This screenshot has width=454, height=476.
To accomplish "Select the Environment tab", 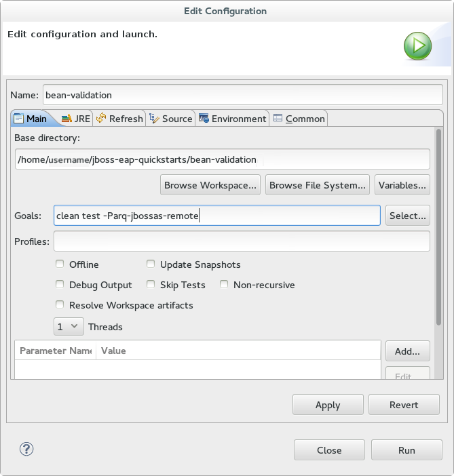I will 233,119.
